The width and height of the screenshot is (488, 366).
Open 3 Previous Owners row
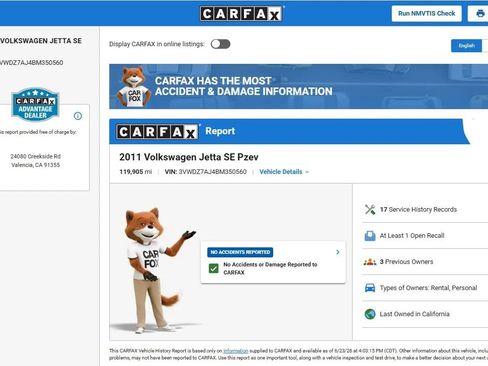coord(425,262)
